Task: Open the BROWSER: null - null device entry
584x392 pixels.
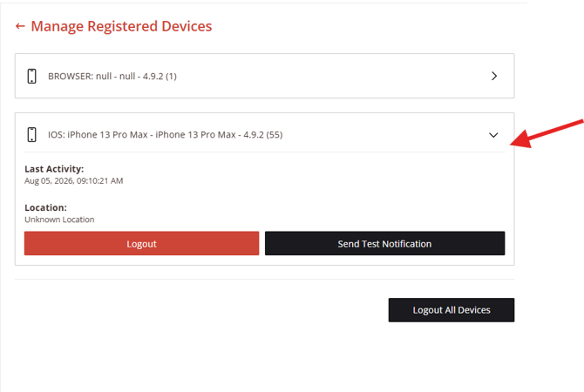Action: (264, 76)
